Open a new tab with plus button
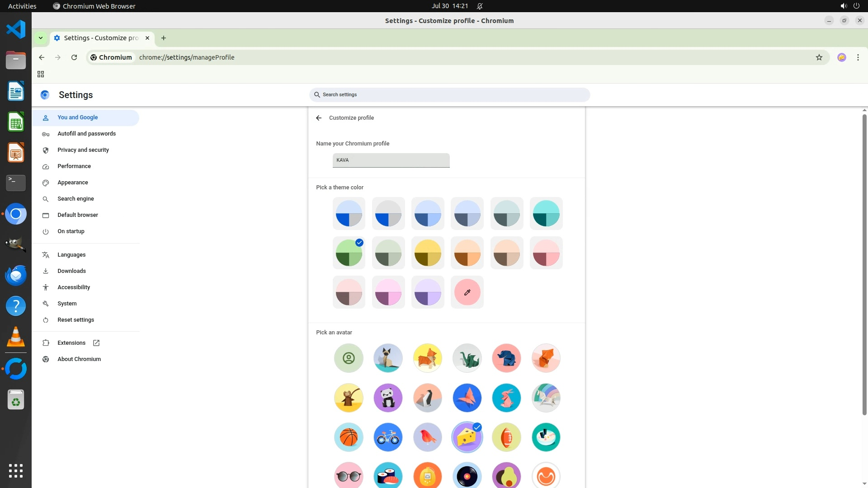Viewport: 868px width, 488px height. coord(164,38)
